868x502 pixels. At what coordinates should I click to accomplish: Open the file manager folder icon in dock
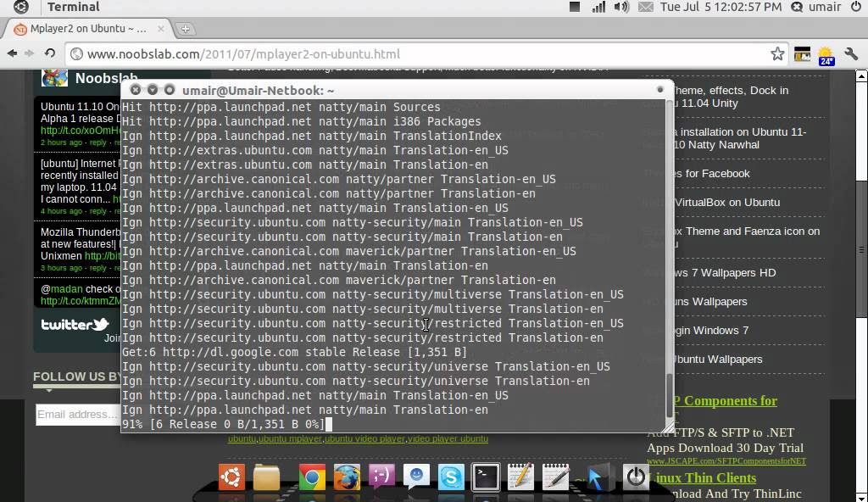click(266, 477)
